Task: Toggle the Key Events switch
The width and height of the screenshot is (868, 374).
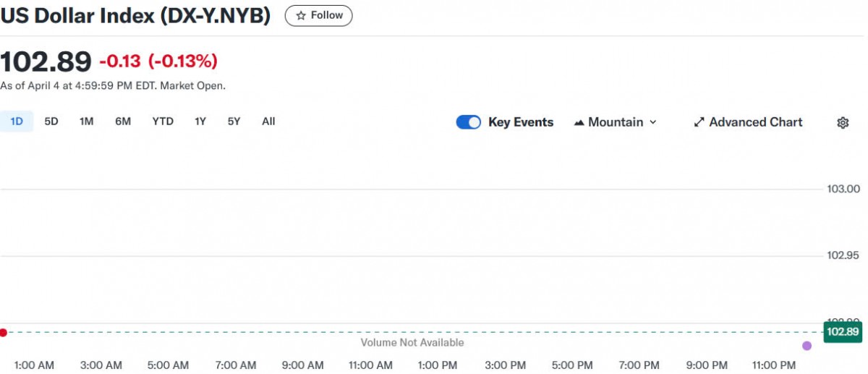Action: click(468, 122)
